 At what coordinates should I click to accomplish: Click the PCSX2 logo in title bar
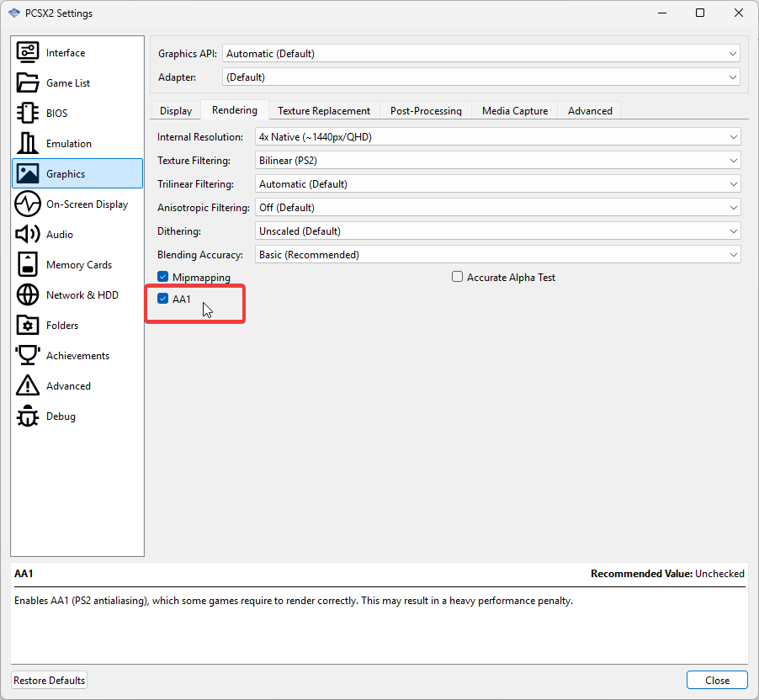click(14, 13)
